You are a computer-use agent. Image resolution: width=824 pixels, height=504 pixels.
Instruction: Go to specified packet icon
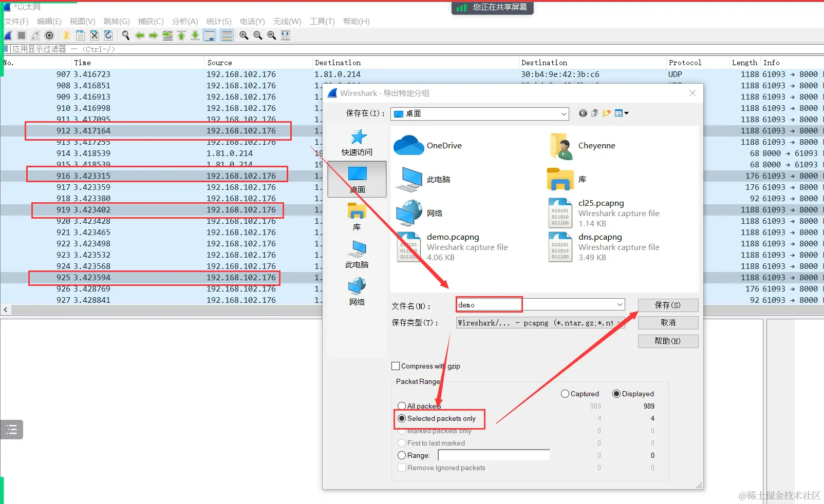click(x=167, y=35)
